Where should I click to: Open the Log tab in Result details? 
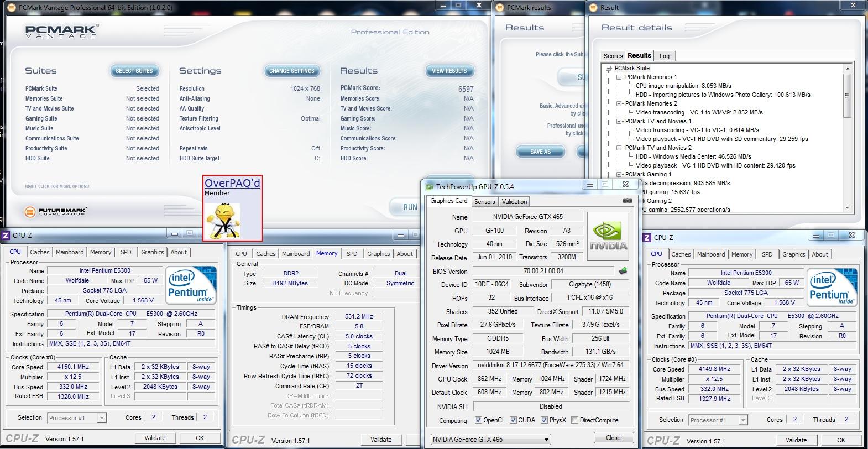click(665, 56)
